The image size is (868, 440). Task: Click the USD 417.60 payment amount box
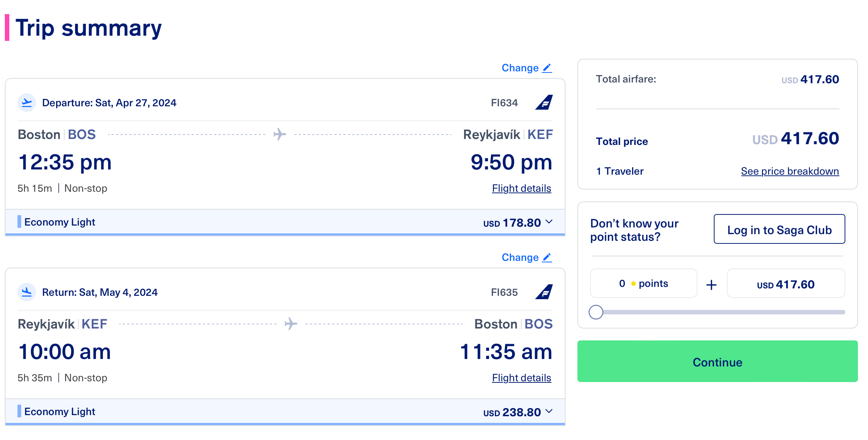tap(786, 284)
